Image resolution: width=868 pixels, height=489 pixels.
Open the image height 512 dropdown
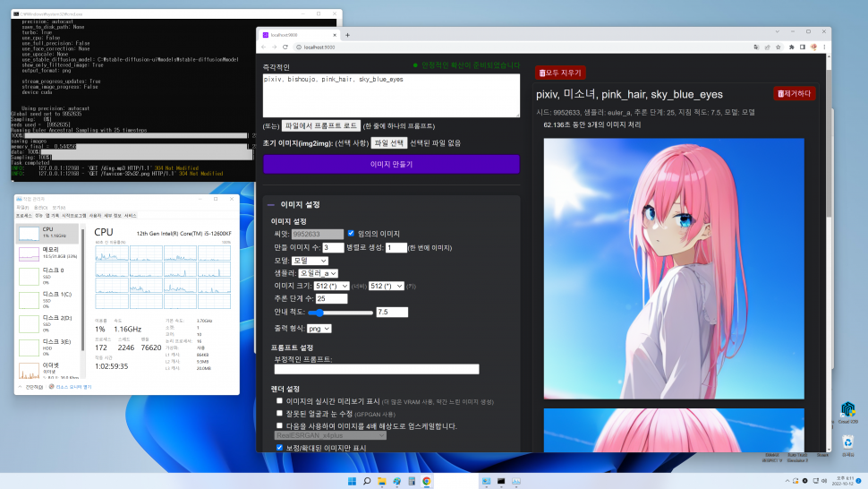click(387, 286)
